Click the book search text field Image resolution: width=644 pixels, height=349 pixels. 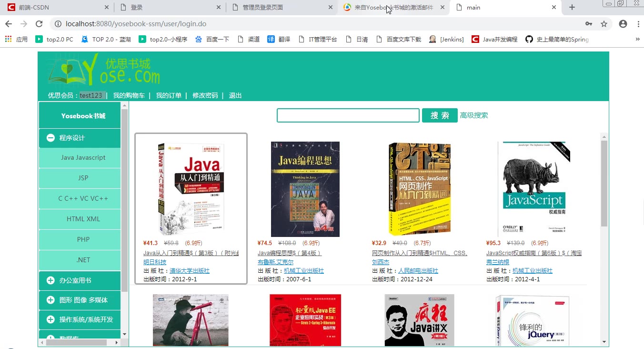[348, 115]
